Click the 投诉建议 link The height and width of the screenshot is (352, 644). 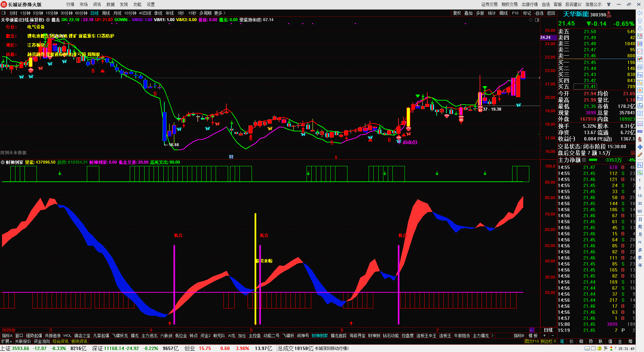click(573, 4)
